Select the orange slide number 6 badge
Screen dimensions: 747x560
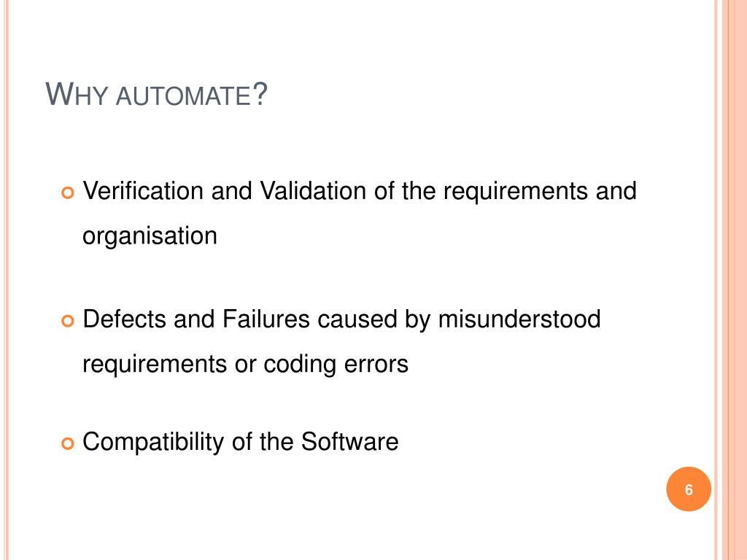pos(689,489)
